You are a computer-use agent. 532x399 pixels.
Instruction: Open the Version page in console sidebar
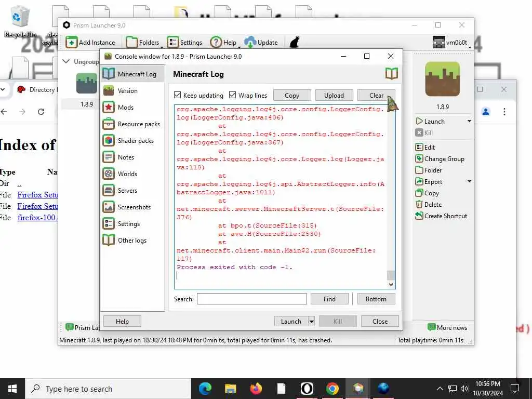tap(132, 90)
